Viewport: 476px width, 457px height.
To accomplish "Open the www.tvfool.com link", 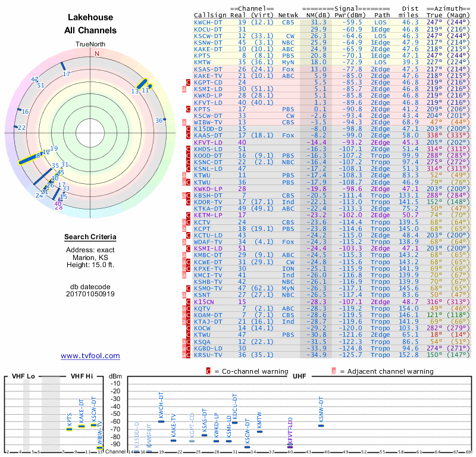I will pyautogui.click(x=90, y=356).
